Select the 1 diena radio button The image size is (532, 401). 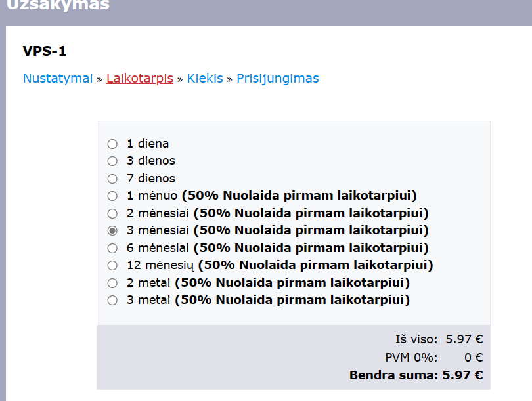point(112,144)
